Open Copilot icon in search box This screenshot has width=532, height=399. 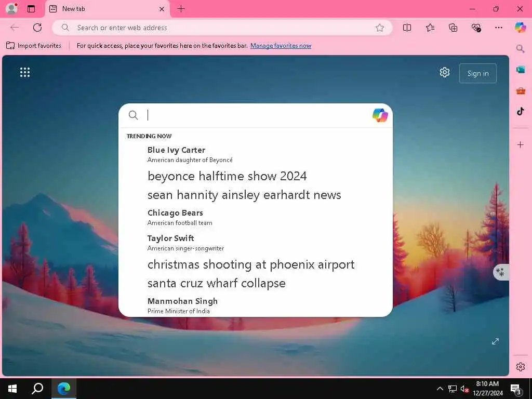point(380,115)
